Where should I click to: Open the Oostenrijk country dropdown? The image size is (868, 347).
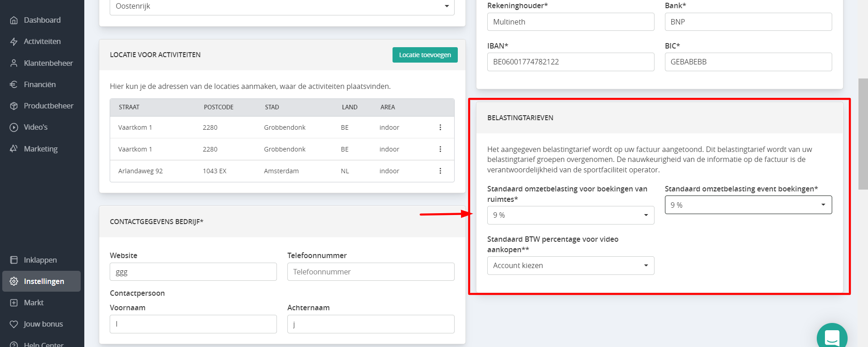[282, 6]
